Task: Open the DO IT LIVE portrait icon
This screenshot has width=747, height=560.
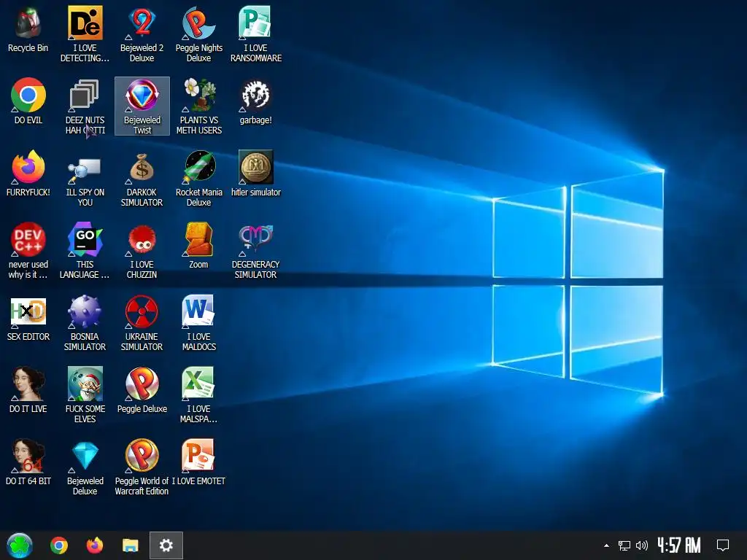Action: click(x=28, y=390)
